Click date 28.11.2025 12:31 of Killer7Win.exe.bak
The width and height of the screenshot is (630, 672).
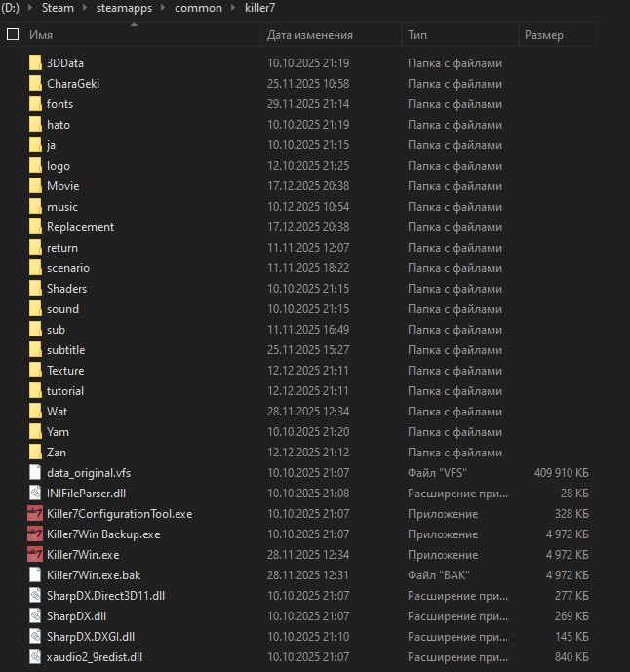click(x=308, y=575)
